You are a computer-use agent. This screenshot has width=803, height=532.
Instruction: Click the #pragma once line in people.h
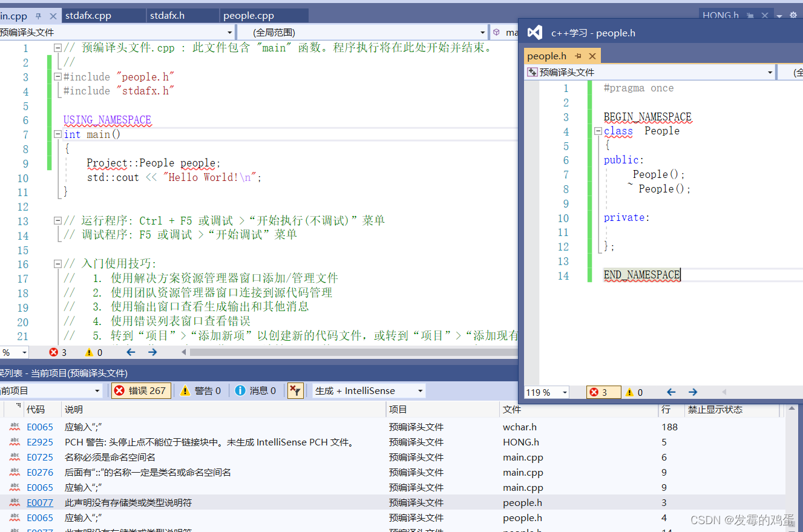(639, 88)
